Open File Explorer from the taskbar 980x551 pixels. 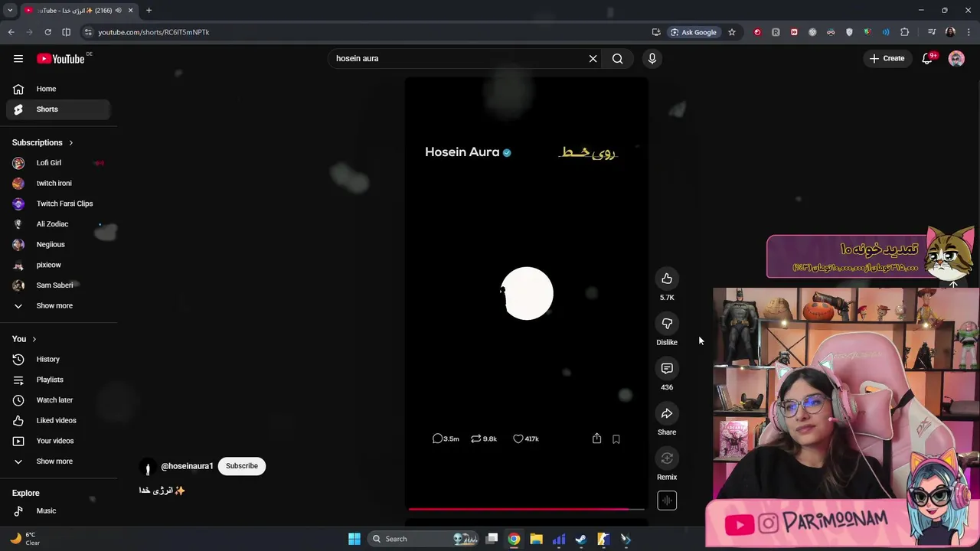[x=536, y=539]
